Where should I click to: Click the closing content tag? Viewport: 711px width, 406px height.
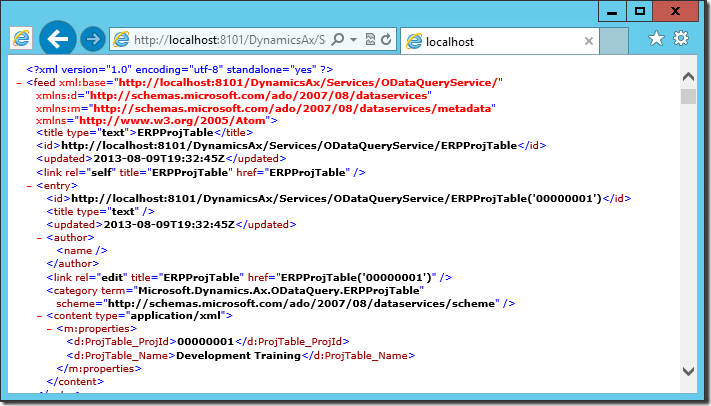tap(75, 382)
